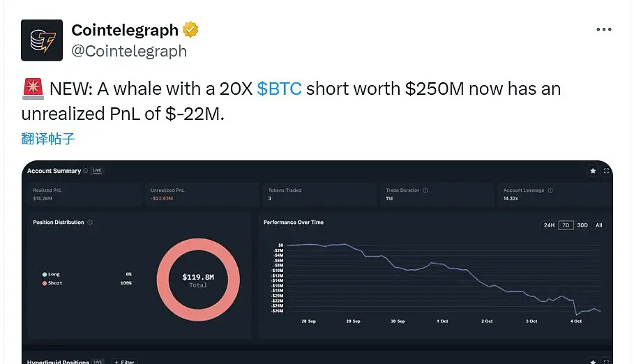Image resolution: width=634 pixels, height=364 pixels.
Task: Switch chart range to 30D
Action: coord(582,225)
